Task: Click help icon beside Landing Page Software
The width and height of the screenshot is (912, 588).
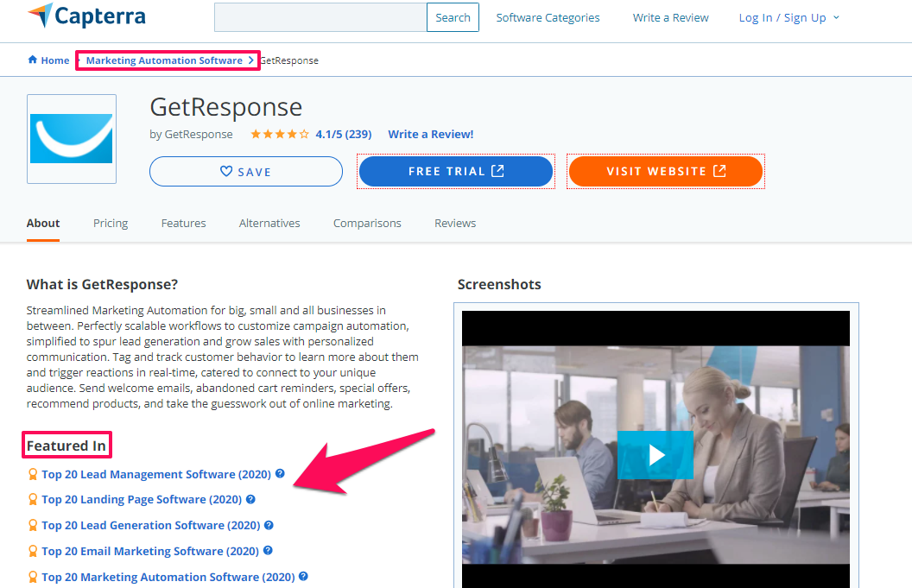Action: (250, 499)
